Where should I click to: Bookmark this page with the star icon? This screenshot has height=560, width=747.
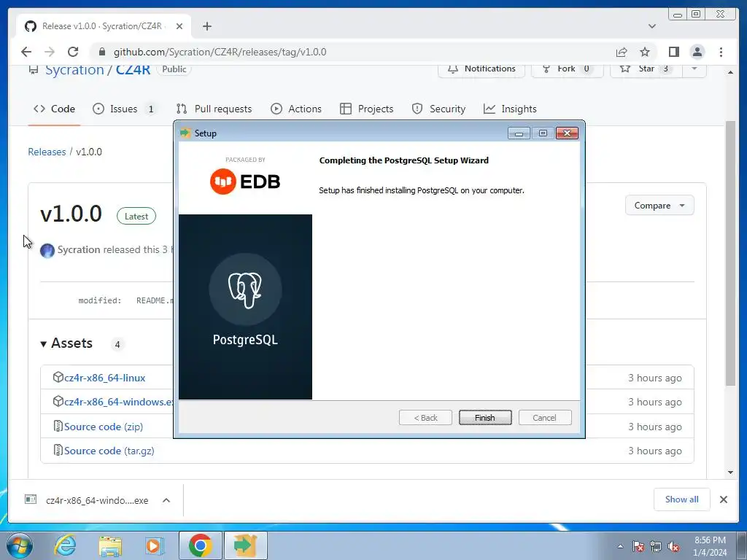645,52
